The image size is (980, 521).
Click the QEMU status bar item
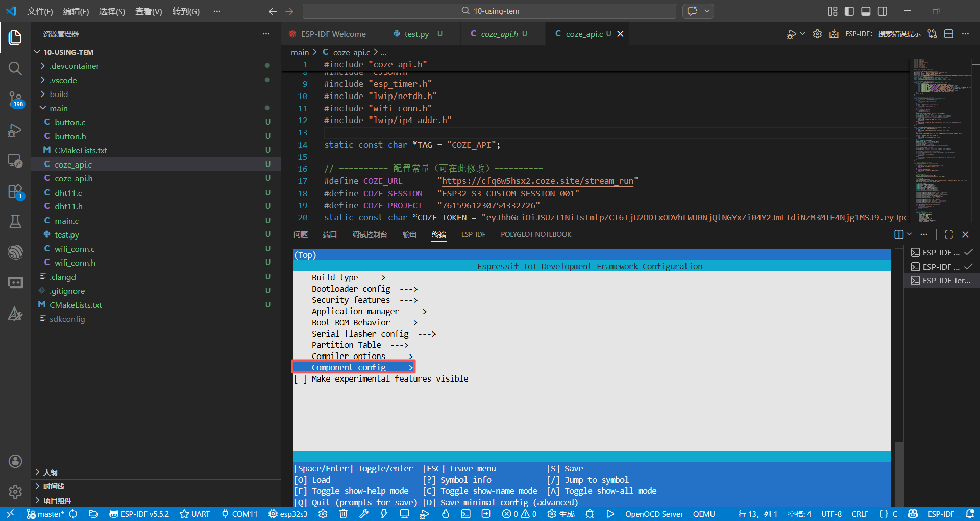coord(704,514)
